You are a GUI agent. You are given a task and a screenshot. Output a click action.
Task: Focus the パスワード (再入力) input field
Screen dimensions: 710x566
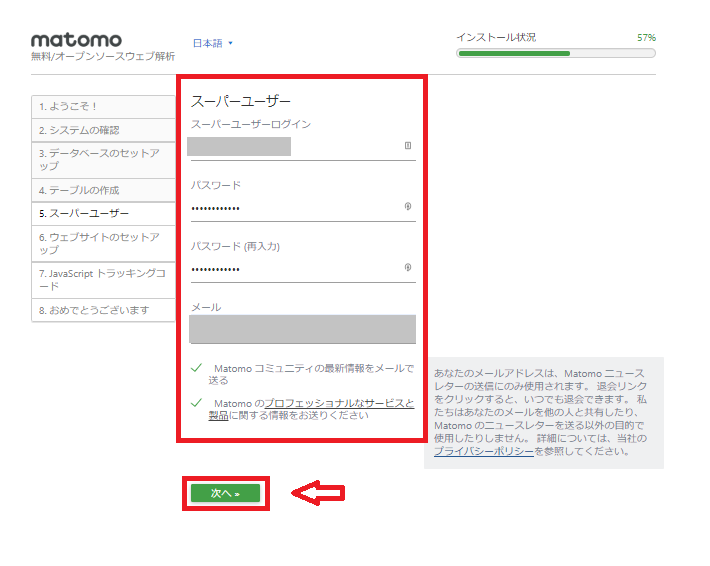[303, 269]
